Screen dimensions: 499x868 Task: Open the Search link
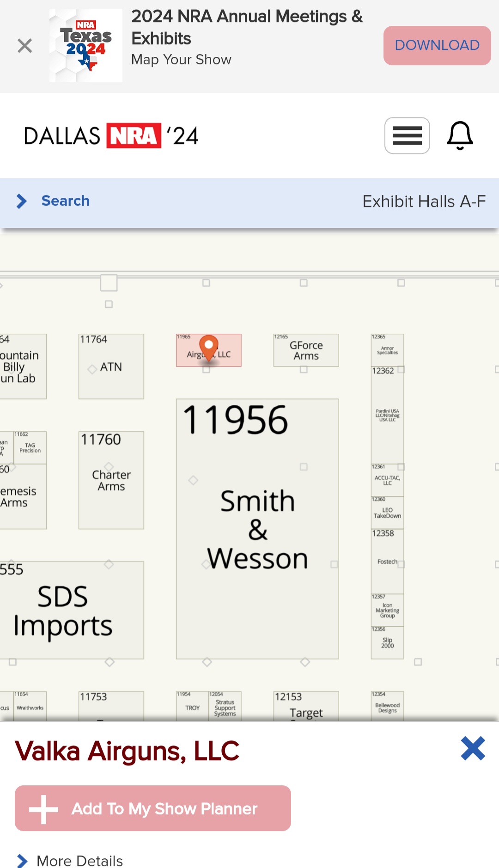coord(66,201)
